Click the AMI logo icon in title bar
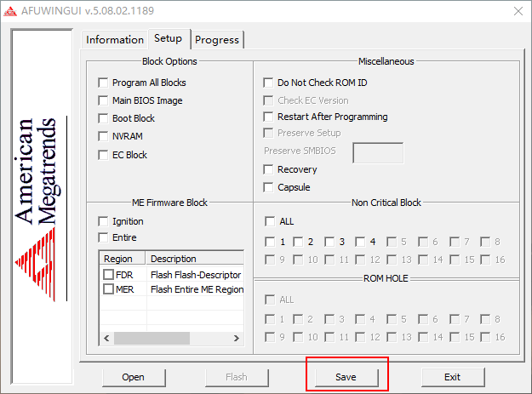Image resolution: width=532 pixels, height=394 pixels. tap(10, 11)
